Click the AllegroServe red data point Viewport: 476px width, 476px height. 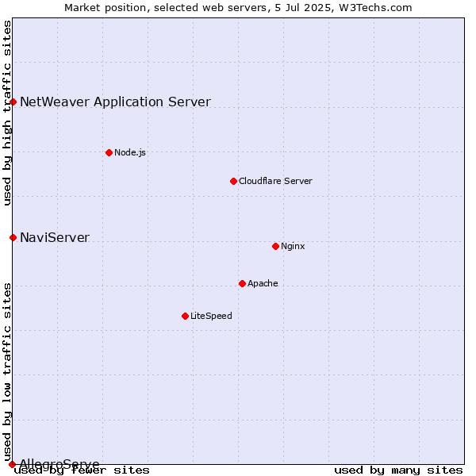coord(12,464)
